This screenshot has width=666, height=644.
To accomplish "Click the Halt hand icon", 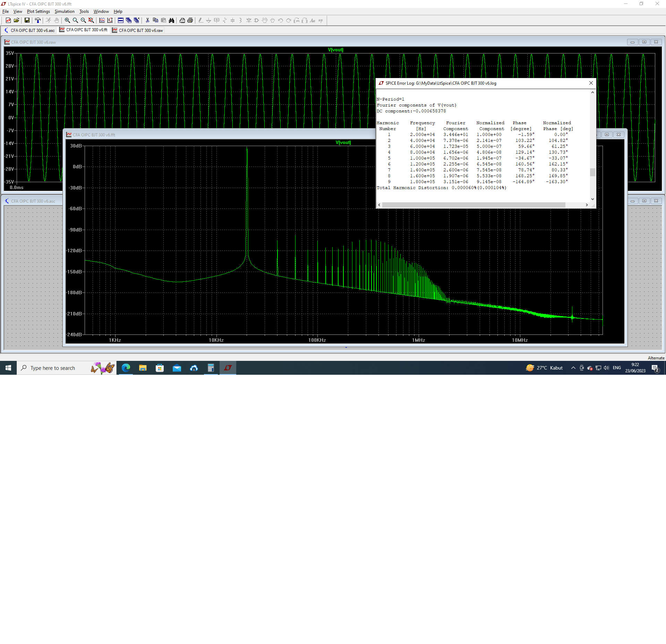I will [57, 20].
